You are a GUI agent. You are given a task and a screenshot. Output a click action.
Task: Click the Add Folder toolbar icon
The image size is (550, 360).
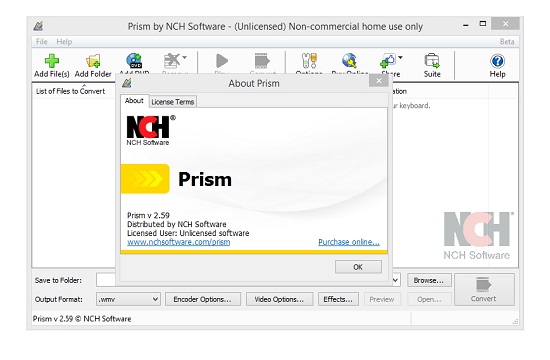point(93,61)
